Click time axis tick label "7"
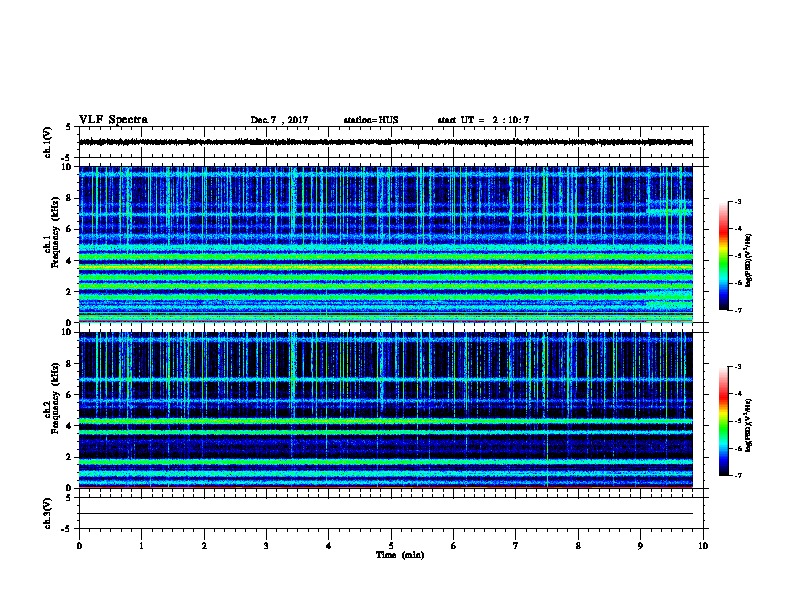 (516, 546)
